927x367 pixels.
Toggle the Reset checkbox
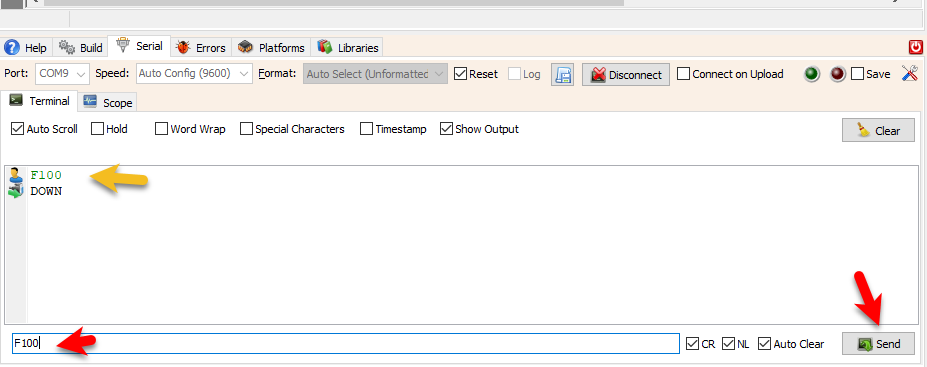[461, 74]
